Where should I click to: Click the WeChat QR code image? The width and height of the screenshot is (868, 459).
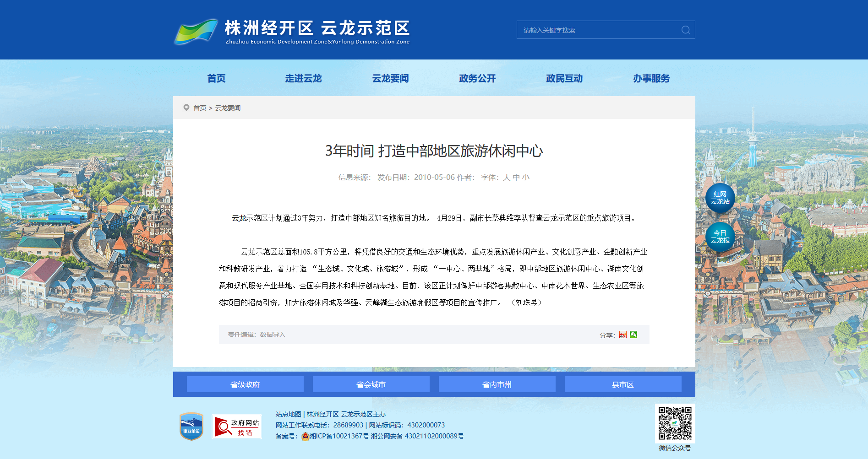[675, 423]
